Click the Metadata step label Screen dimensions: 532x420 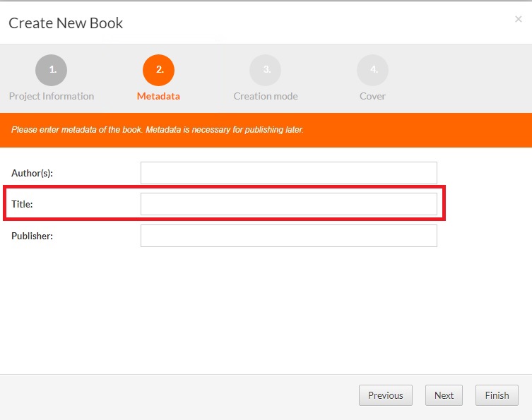pyautogui.click(x=158, y=96)
